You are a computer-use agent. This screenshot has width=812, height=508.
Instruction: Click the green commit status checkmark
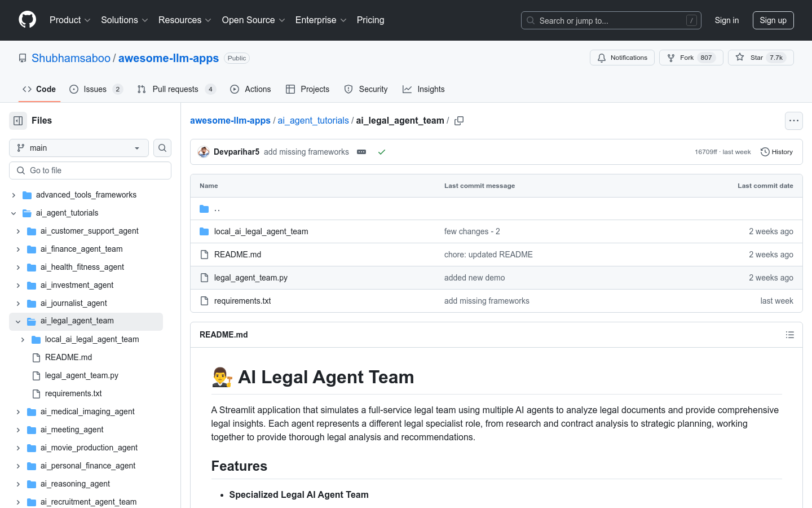pyautogui.click(x=382, y=151)
